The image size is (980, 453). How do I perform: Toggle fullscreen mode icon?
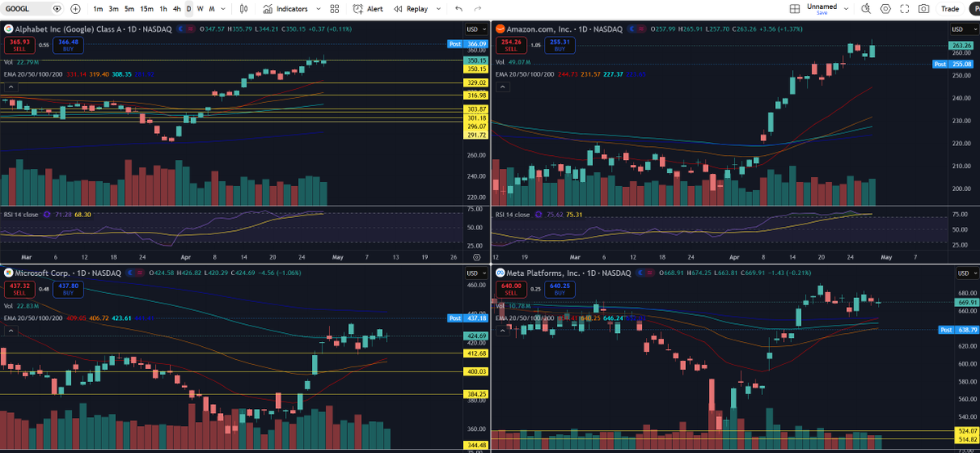point(904,8)
